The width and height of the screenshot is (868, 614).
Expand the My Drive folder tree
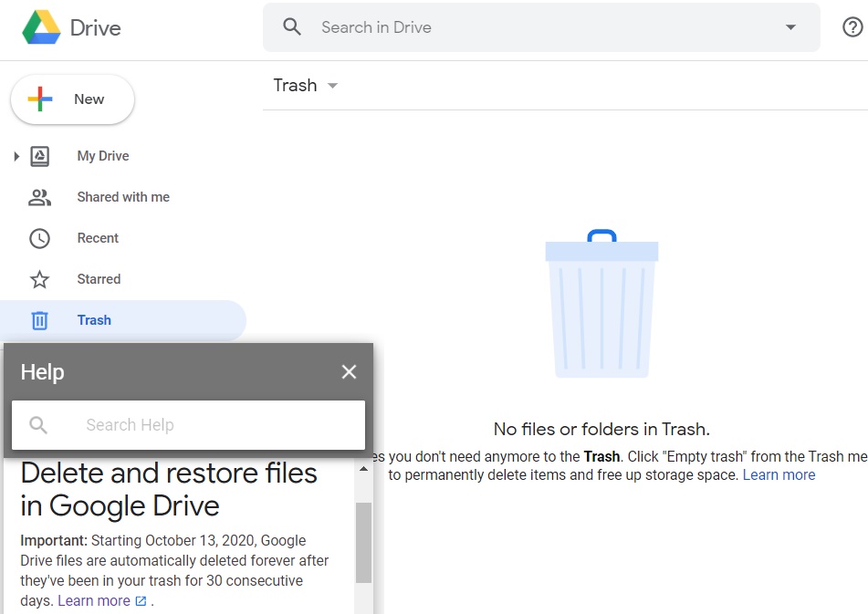(x=16, y=156)
